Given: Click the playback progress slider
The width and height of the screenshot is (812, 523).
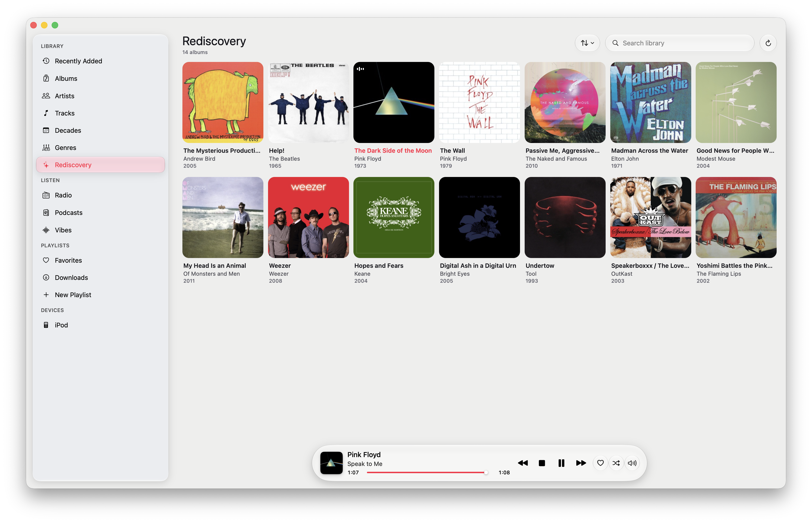Looking at the screenshot, I should point(427,472).
